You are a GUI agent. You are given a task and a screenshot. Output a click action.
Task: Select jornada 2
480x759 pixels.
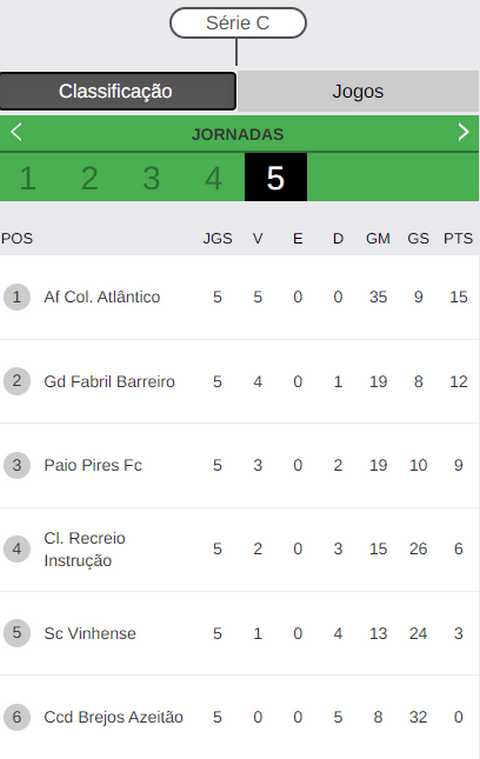tap(90, 178)
